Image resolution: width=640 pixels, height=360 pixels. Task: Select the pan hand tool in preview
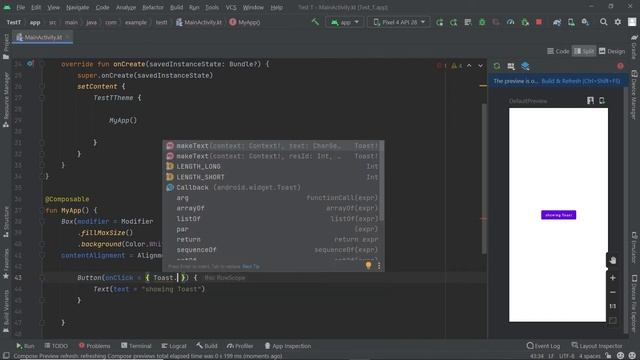pos(613,260)
